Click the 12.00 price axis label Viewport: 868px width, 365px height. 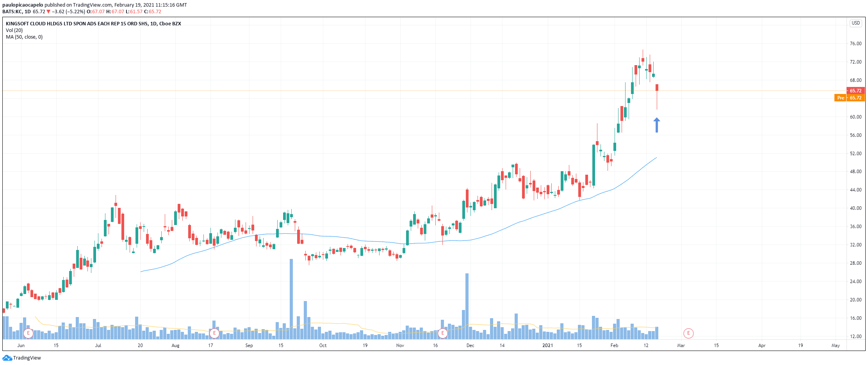tap(856, 337)
